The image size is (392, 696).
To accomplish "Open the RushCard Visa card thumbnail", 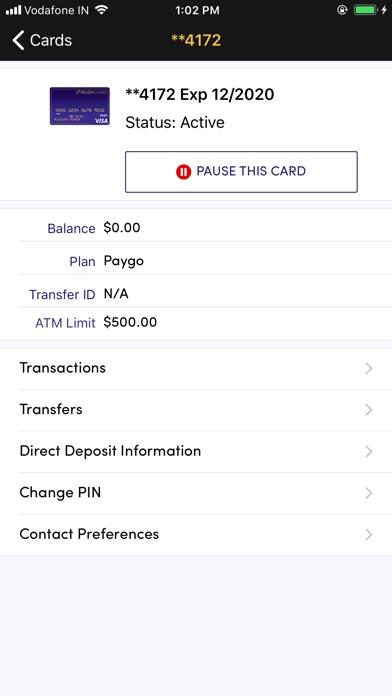I will 79,106.
